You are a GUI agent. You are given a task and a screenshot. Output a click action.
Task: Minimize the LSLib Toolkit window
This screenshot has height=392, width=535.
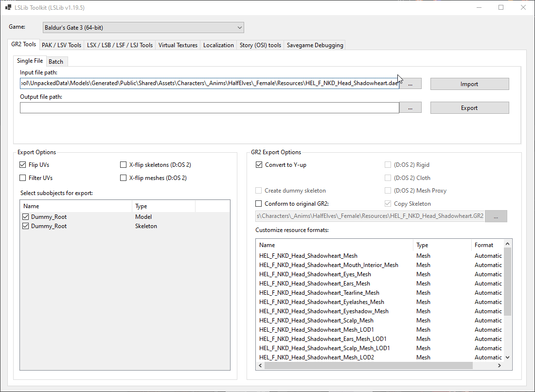tap(479, 7)
